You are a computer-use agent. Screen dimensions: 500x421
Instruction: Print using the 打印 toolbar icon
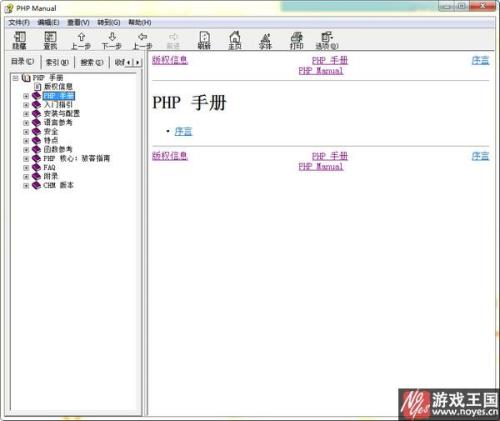click(x=296, y=37)
